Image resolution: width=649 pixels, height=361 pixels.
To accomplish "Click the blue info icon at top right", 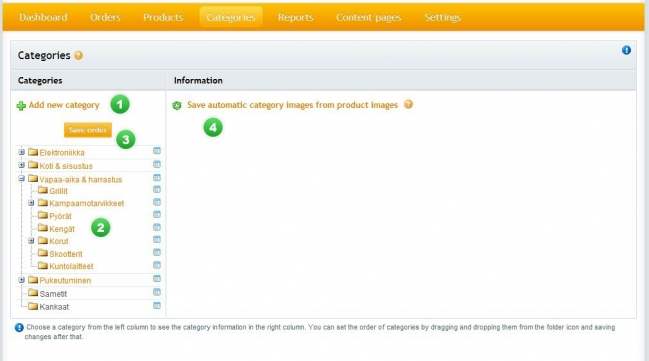I will (x=626, y=50).
